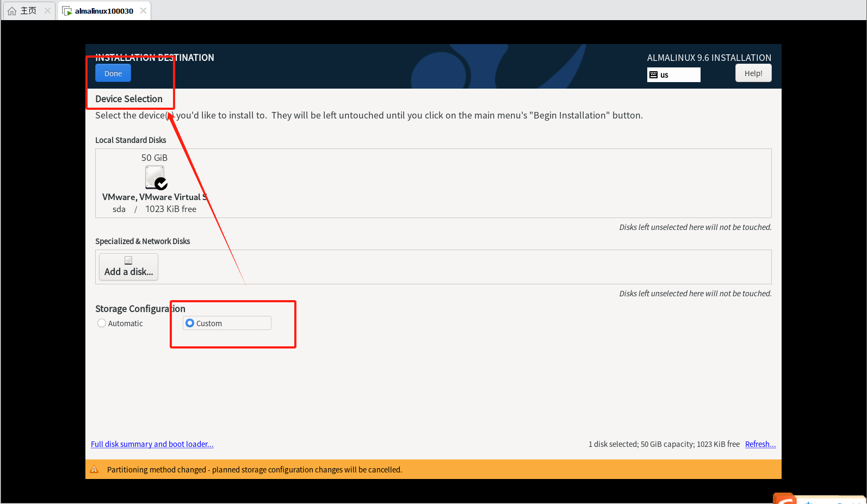Image resolution: width=867 pixels, height=504 pixels.
Task: Close the almalinux100030 tab
Action: (143, 11)
